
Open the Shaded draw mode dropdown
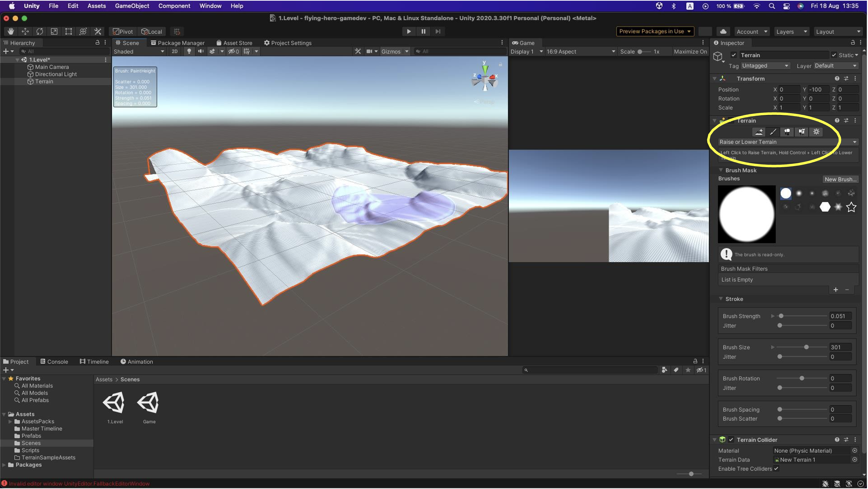pyautogui.click(x=139, y=51)
